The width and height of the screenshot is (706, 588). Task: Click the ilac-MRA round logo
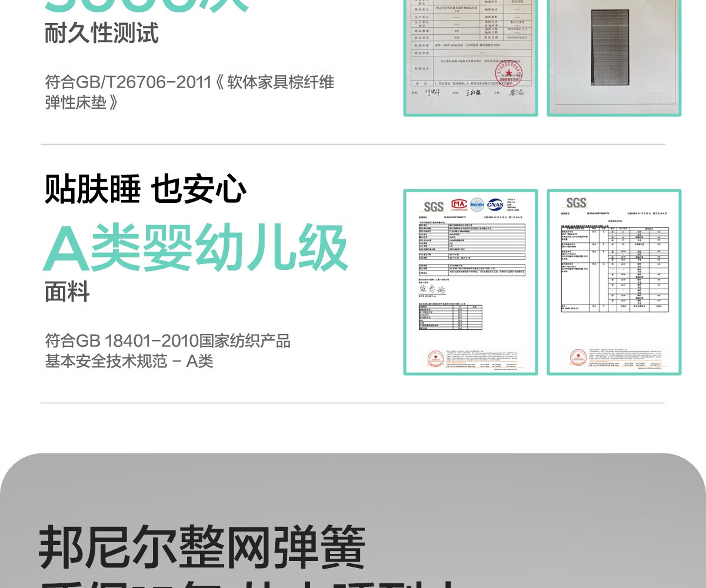477,204
